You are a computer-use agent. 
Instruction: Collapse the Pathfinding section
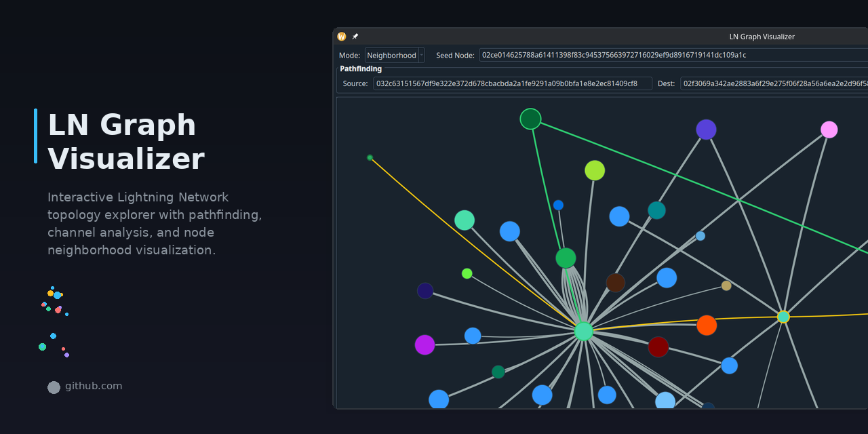point(360,68)
